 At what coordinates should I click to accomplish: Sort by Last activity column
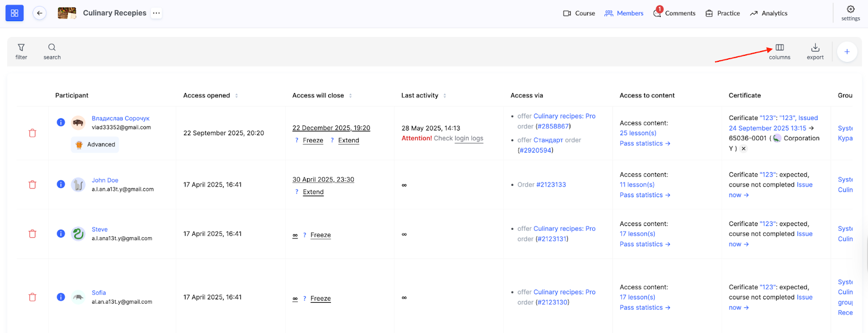click(x=445, y=96)
